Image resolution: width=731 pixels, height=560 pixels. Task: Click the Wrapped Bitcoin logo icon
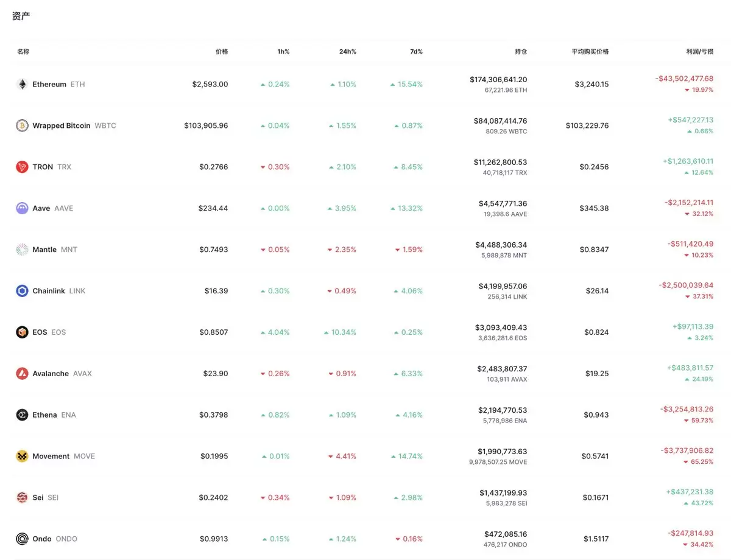coord(22,125)
